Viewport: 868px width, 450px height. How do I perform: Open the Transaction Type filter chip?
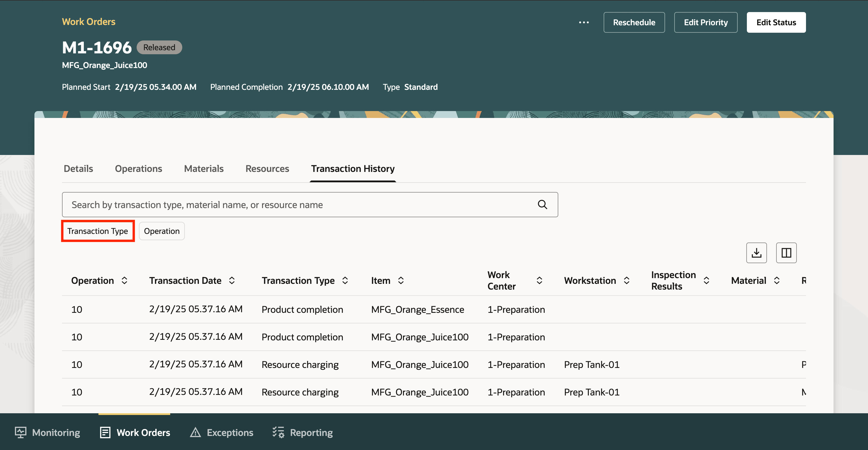pyautogui.click(x=98, y=231)
